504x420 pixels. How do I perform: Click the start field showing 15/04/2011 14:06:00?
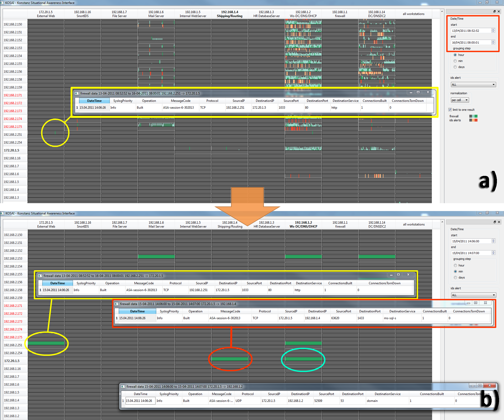click(471, 241)
